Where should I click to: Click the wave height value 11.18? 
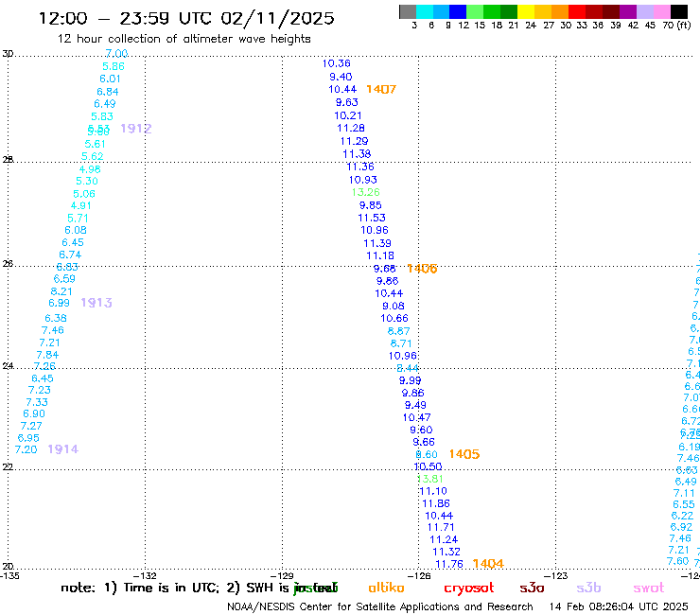(380, 255)
